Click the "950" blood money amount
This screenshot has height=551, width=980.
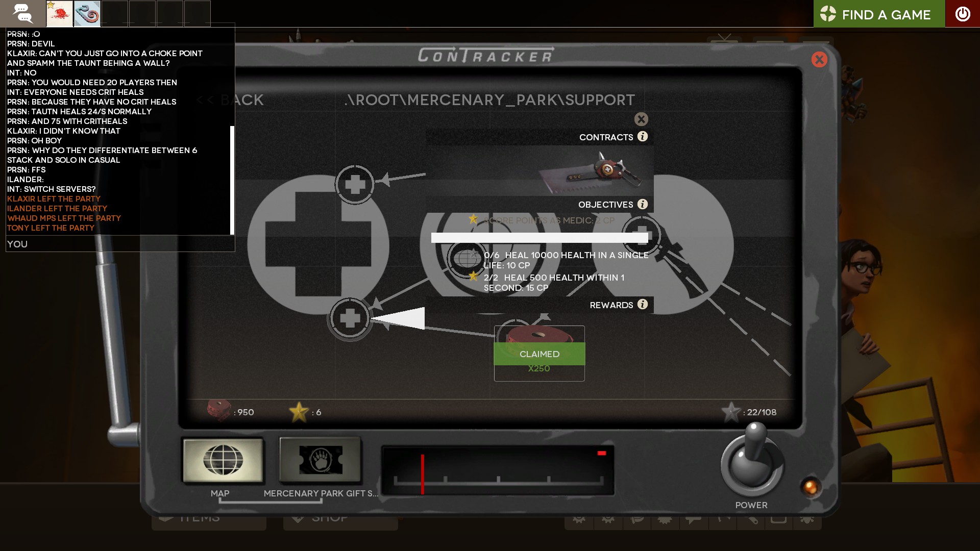point(246,412)
